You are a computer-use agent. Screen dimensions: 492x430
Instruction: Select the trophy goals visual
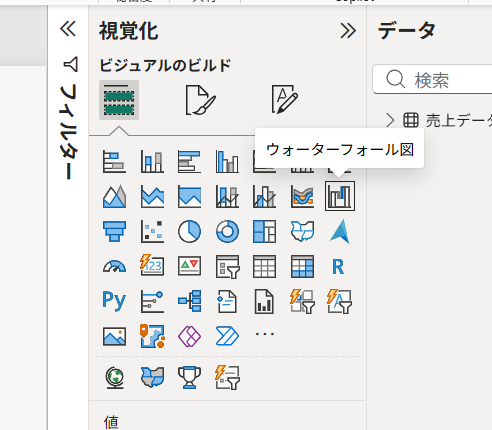(189, 377)
